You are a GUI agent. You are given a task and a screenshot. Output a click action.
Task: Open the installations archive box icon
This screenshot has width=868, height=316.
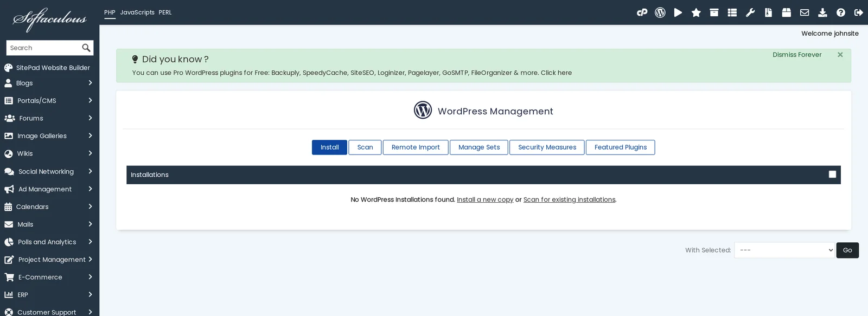714,12
